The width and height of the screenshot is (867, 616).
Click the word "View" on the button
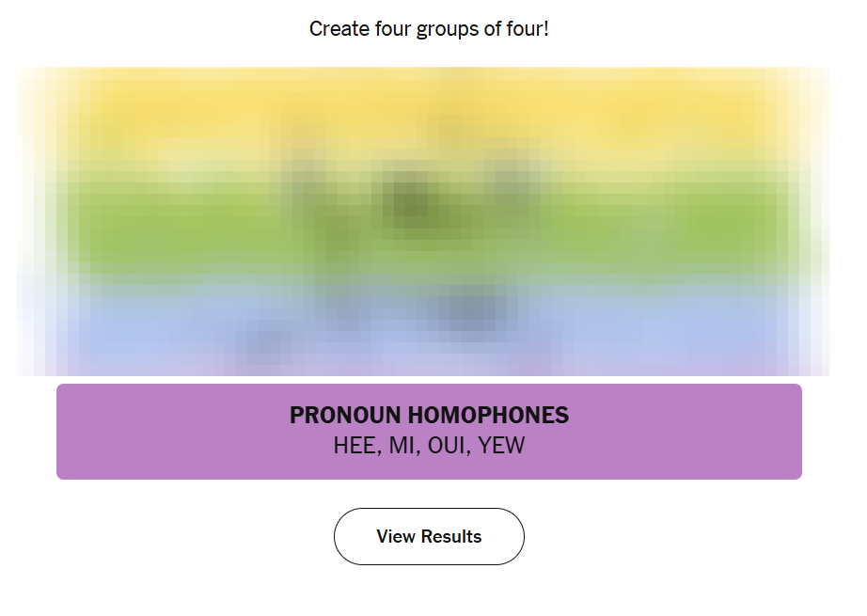(x=396, y=537)
